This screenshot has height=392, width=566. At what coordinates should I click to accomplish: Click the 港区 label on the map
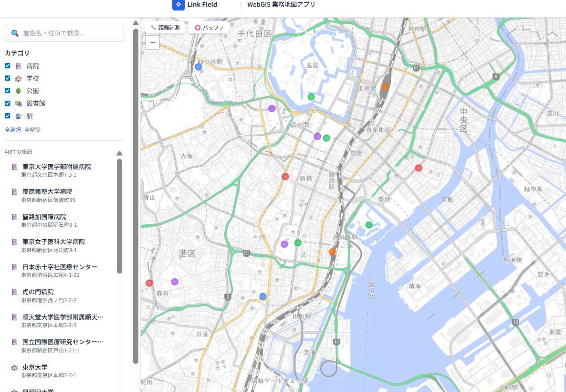pos(187,254)
